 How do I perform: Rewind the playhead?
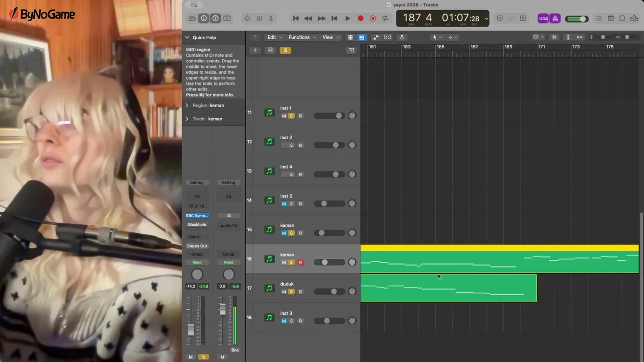[308, 18]
